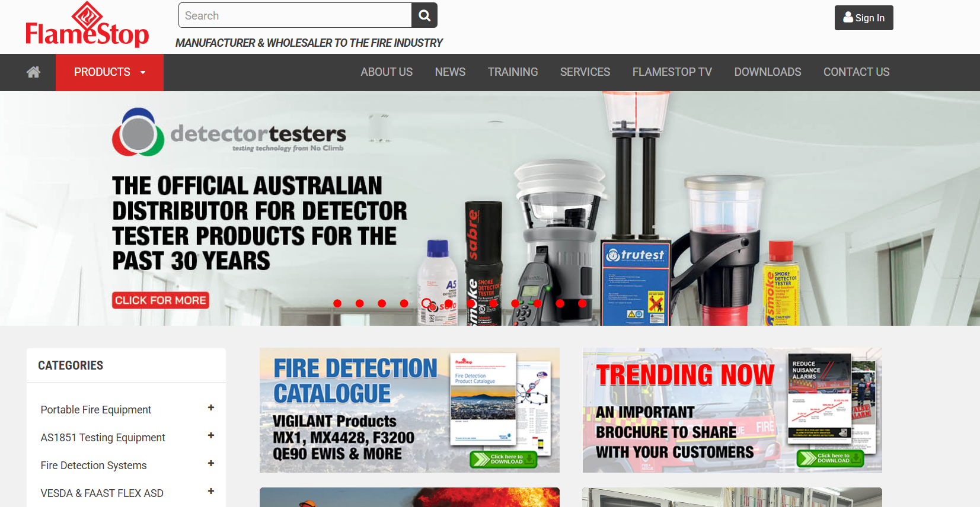Open Portable Fire Equipment link

pyautogui.click(x=96, y=410)
